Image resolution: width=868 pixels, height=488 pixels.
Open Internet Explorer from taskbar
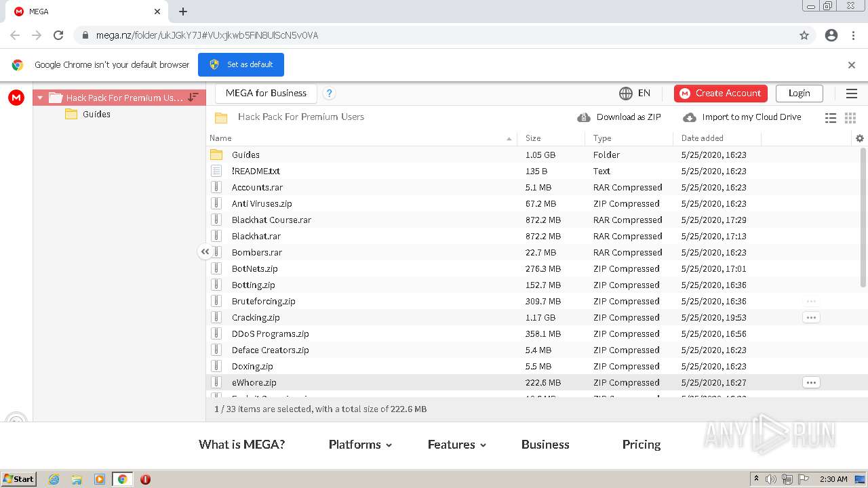point(54,479)
